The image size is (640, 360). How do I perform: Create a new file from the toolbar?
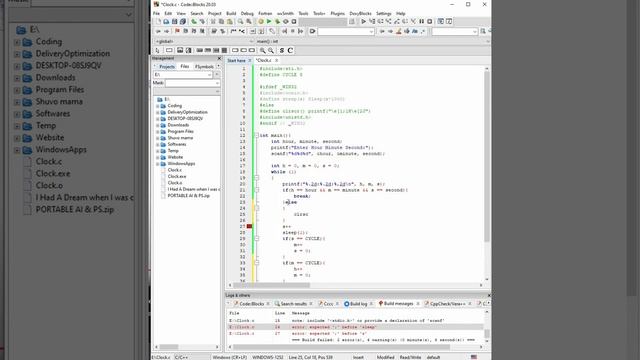(158, 22)
